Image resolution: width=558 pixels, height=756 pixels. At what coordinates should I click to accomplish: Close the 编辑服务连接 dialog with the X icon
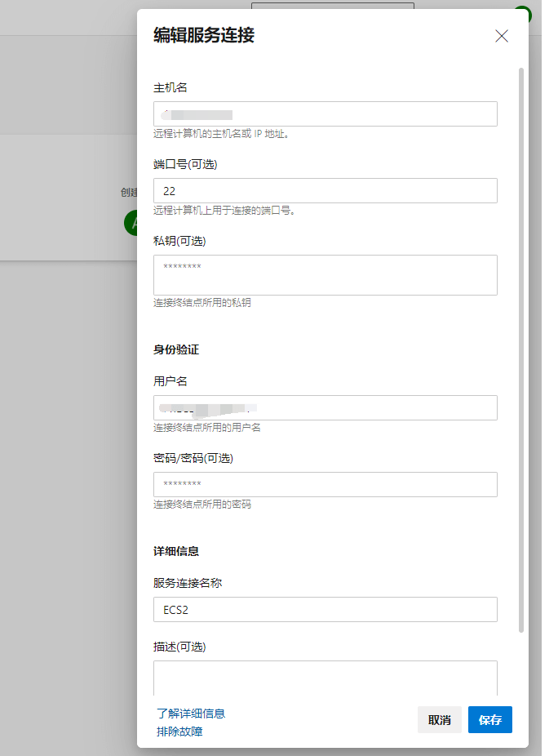pos(502,36)
